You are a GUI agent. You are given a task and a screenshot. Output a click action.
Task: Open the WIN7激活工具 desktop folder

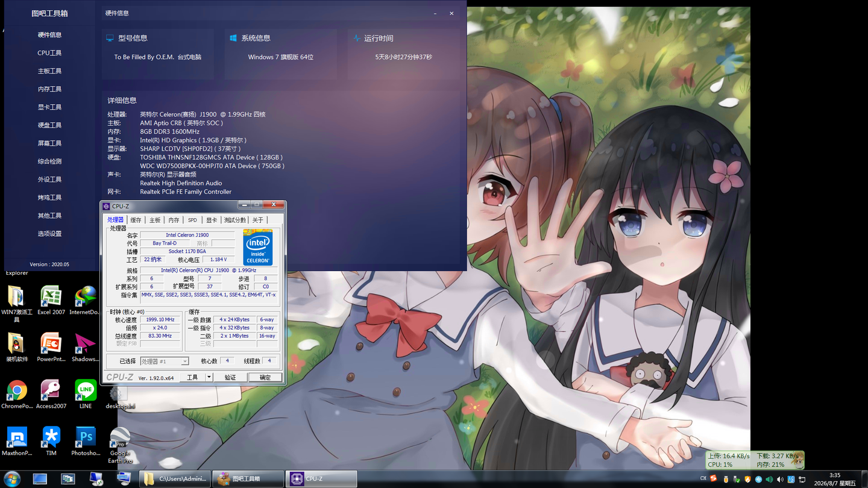point(17,303)
